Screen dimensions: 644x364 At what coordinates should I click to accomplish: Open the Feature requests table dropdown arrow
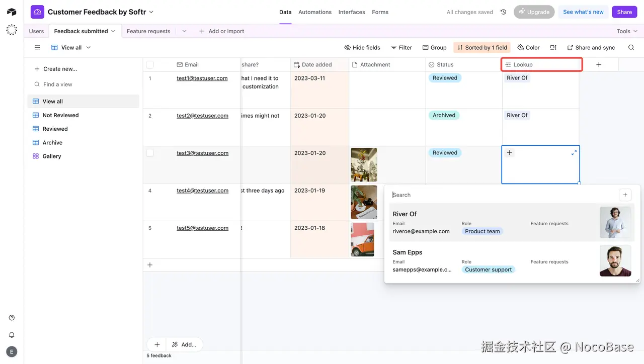tap(184, 31)
